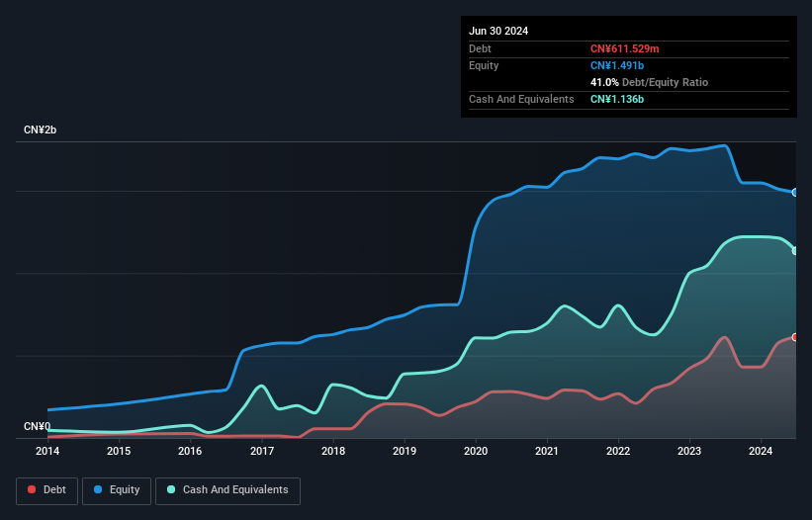Toggle the Debt series in the legend
Image resolution: width=812 pixels, height=520 pixels.
pos(47,490)
